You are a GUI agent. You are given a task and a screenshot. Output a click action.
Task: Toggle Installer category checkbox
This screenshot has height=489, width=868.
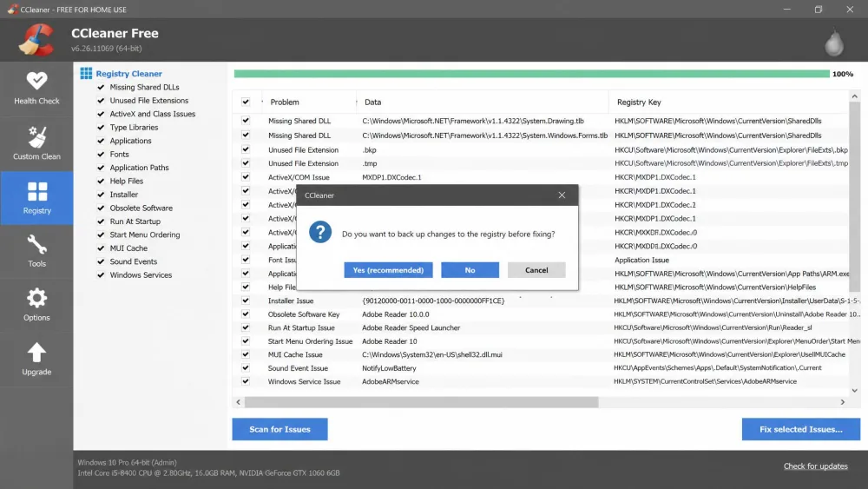click(101, 195)
